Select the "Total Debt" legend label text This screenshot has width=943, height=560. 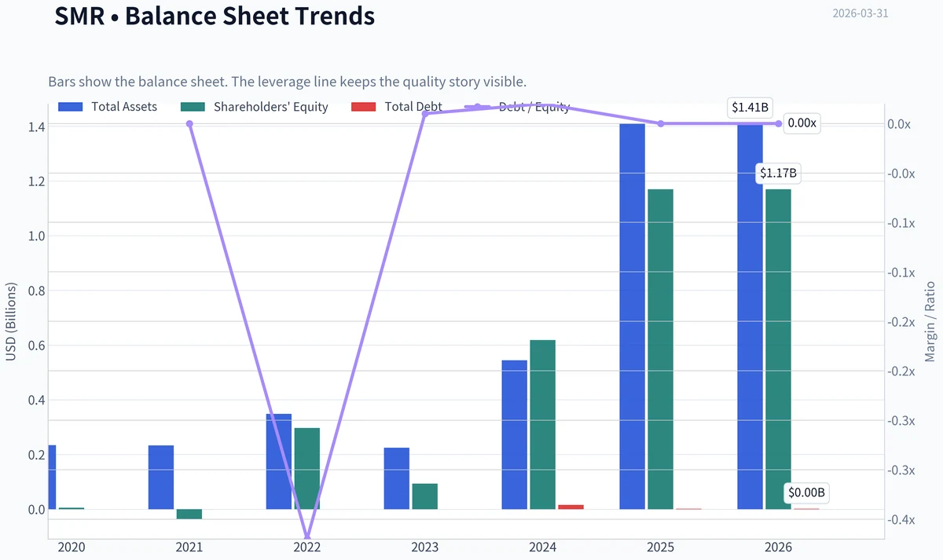(413, 107)
